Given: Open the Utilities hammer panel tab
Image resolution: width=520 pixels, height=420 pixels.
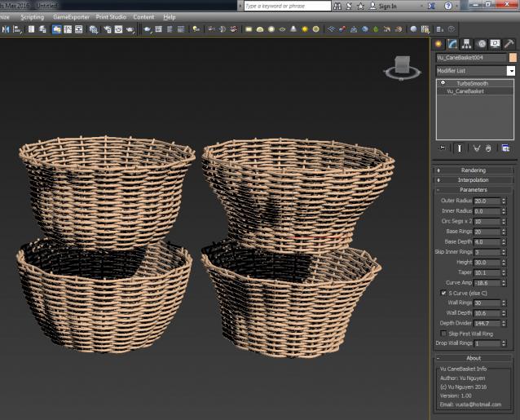Looking at the screenshot, I should click(x=508, y=44).
